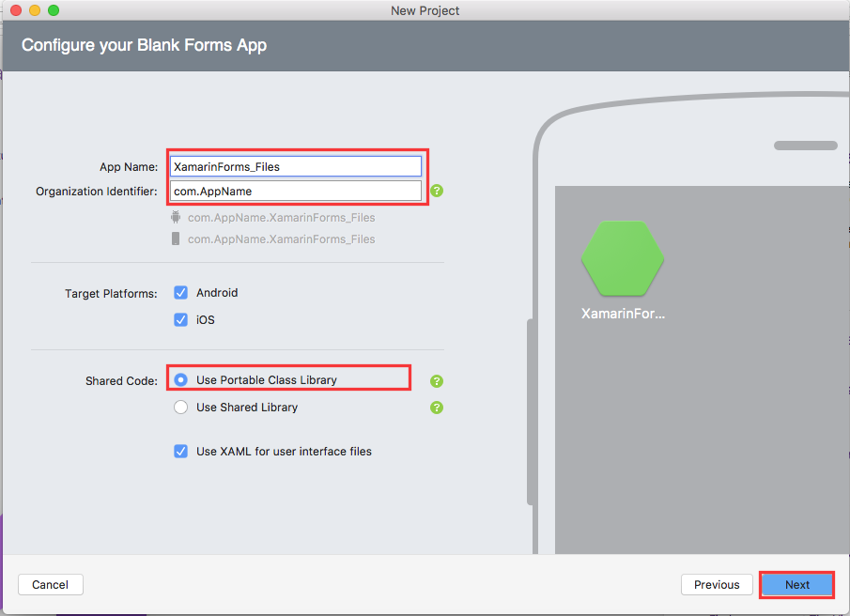Viewport: 850px width, 616px height.
Task: Cancel the project configuration
Action: [50, 584]
